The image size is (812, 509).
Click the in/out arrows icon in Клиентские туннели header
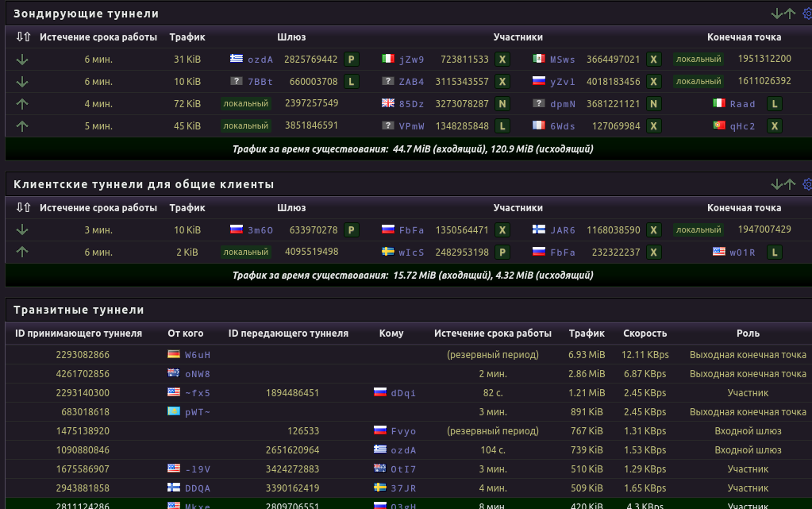(x=783, y=184)
